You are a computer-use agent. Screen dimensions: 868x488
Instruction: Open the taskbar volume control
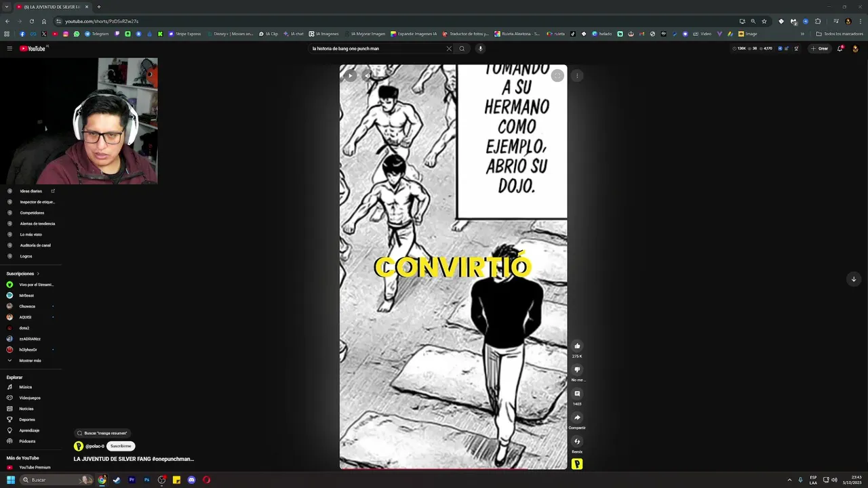pyautogui.click(x=834, y=480)
